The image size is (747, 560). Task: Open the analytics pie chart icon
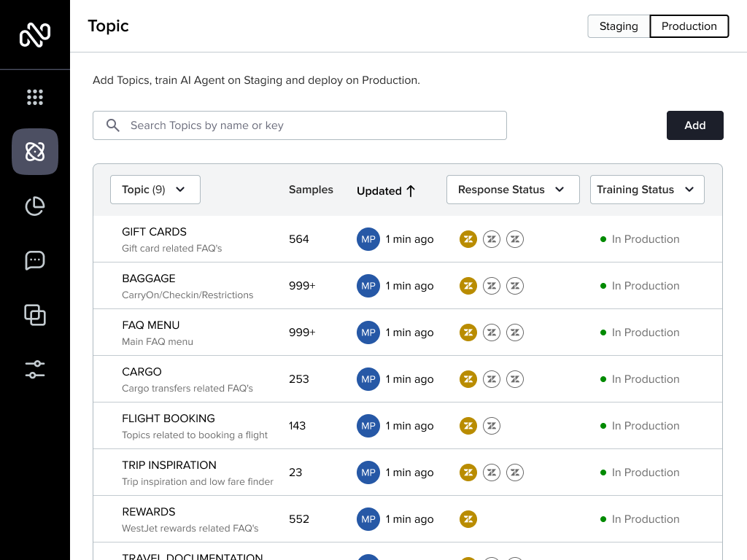tap(35, 206)
